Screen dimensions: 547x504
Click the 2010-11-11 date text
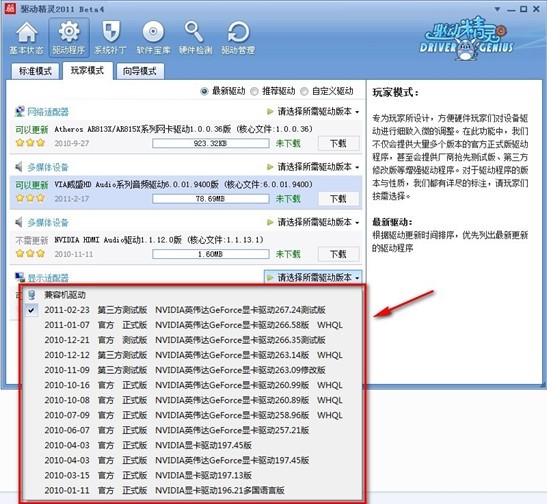coord(74,254)
